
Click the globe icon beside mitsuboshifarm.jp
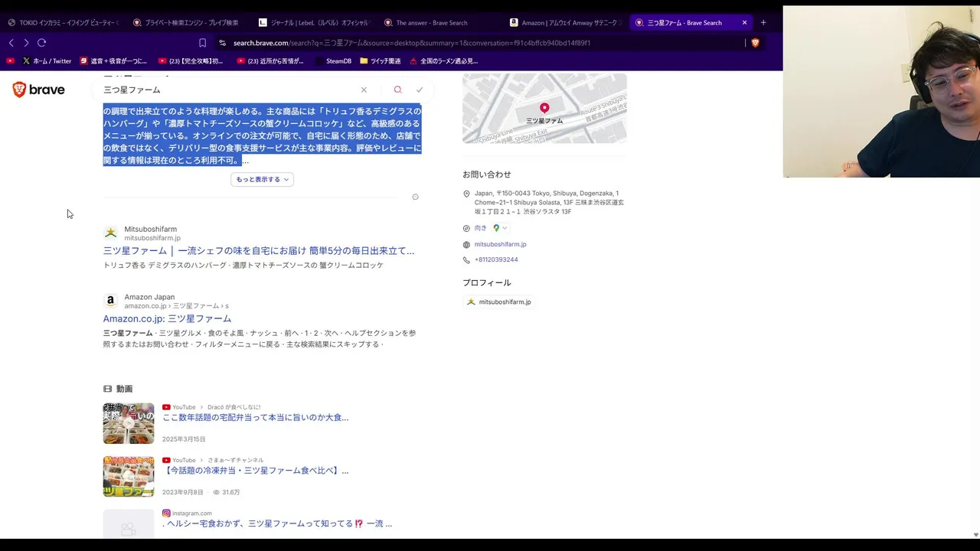(x=466, y=245)
